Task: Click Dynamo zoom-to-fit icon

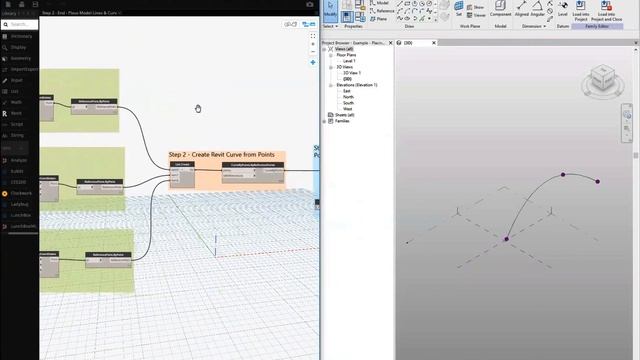Action: 313,36
